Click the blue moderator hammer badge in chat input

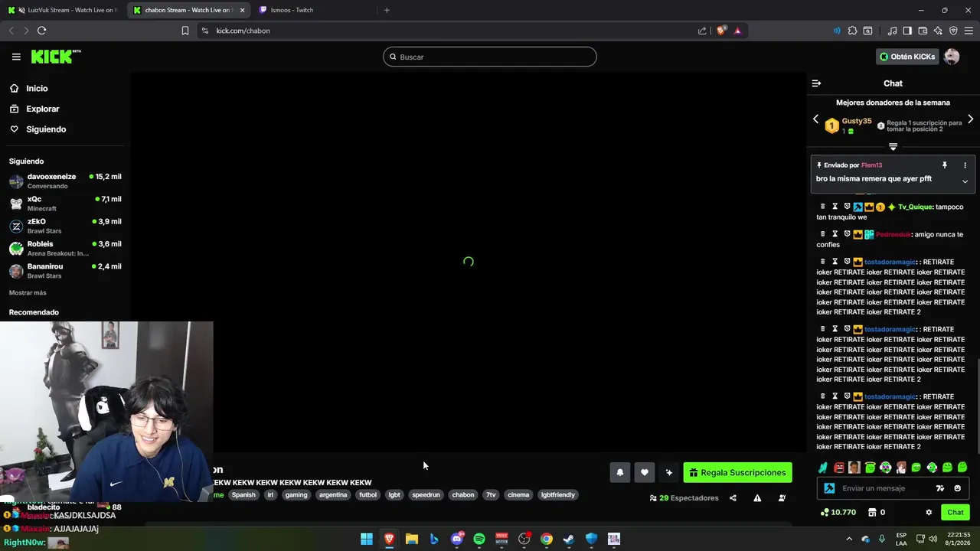[829, 488]
